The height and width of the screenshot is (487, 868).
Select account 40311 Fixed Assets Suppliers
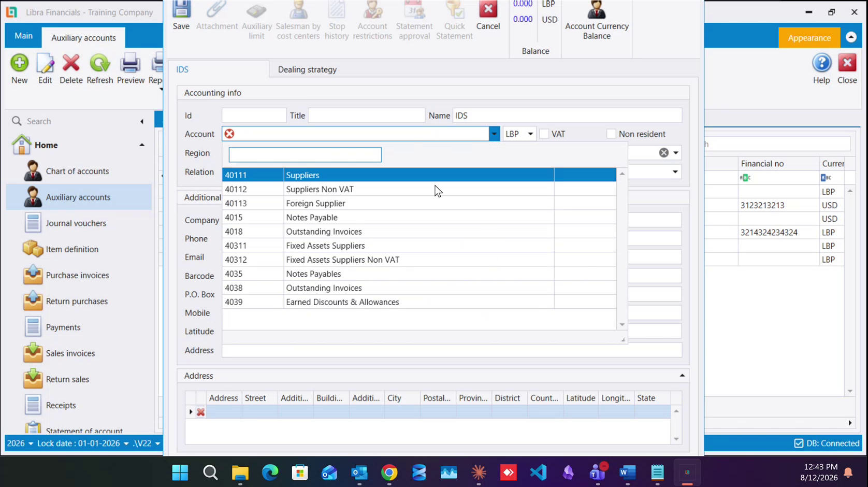419,246
